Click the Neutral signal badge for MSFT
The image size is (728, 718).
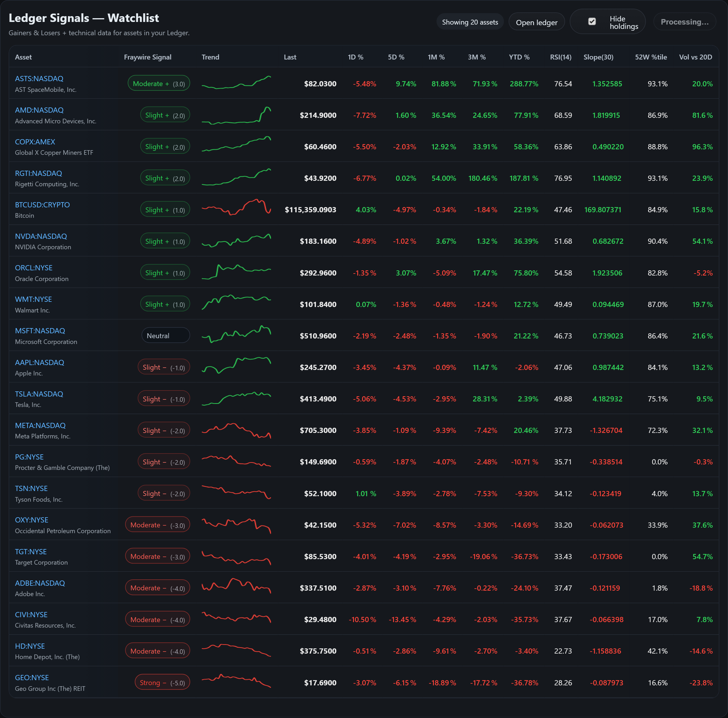point(166,335)
